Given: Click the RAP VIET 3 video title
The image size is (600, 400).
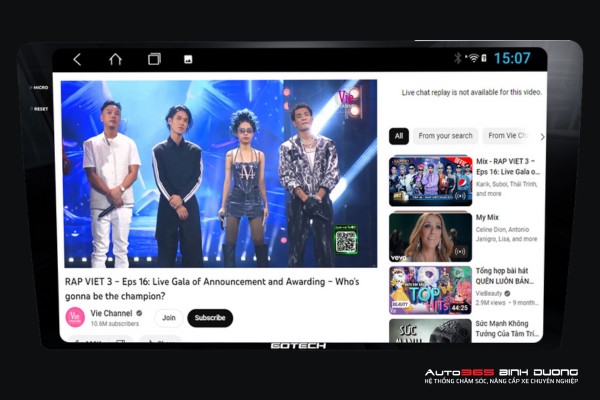Looking at the screenshot, I should (x=212, y=289).
